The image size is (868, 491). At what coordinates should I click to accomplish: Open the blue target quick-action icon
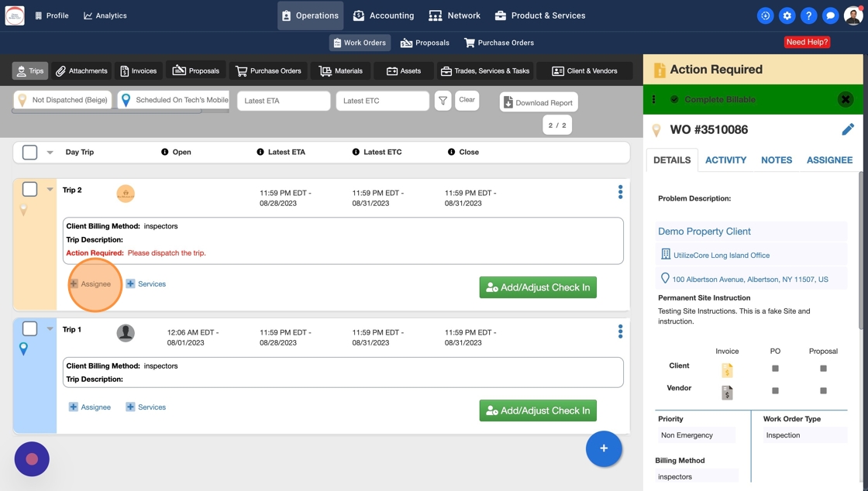765,15
